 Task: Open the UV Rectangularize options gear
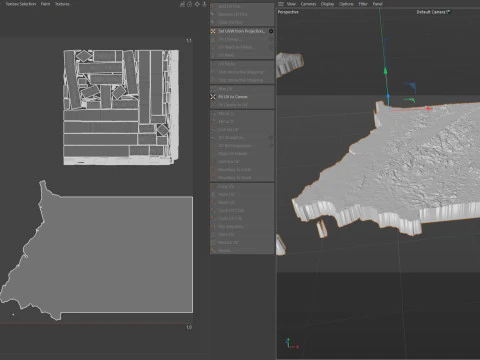click(271, 146)
